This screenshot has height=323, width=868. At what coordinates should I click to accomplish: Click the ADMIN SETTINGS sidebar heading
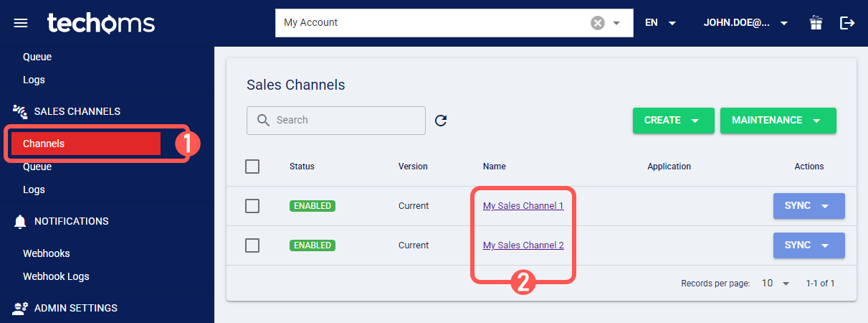point(76,308)
